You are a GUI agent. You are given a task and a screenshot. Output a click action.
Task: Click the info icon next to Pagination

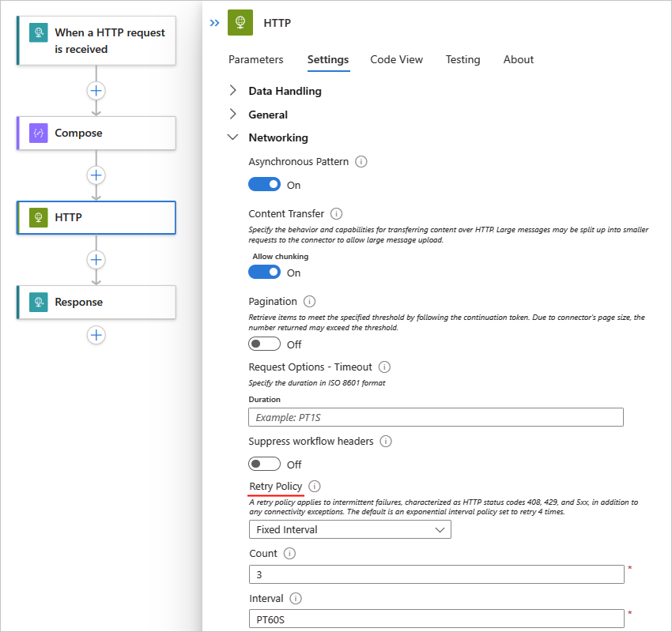pos(308,300)
